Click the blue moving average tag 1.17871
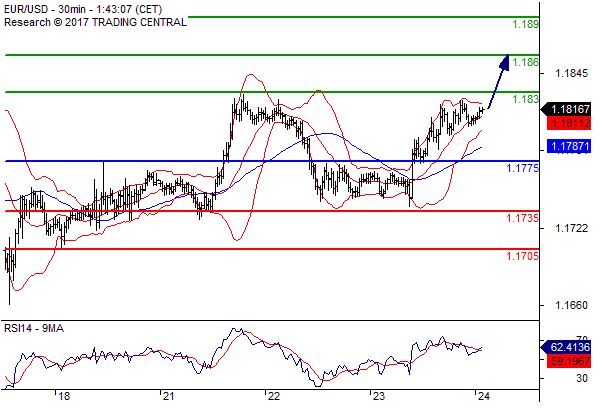The height and width of the screenshot is (412, 602). coord(569,146)
